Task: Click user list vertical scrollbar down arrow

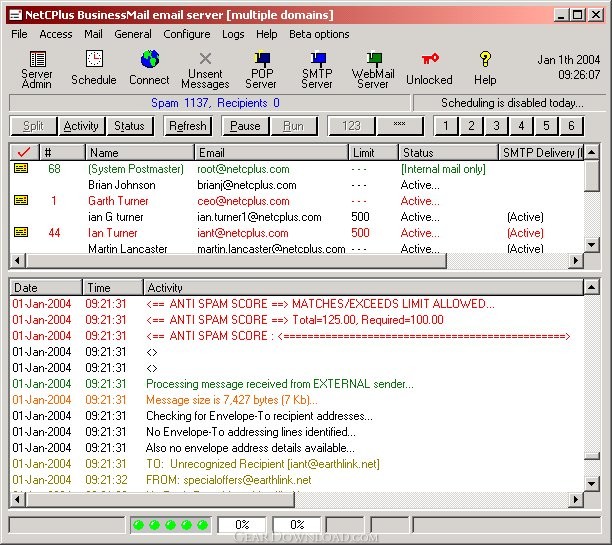Action: point(592,245)
